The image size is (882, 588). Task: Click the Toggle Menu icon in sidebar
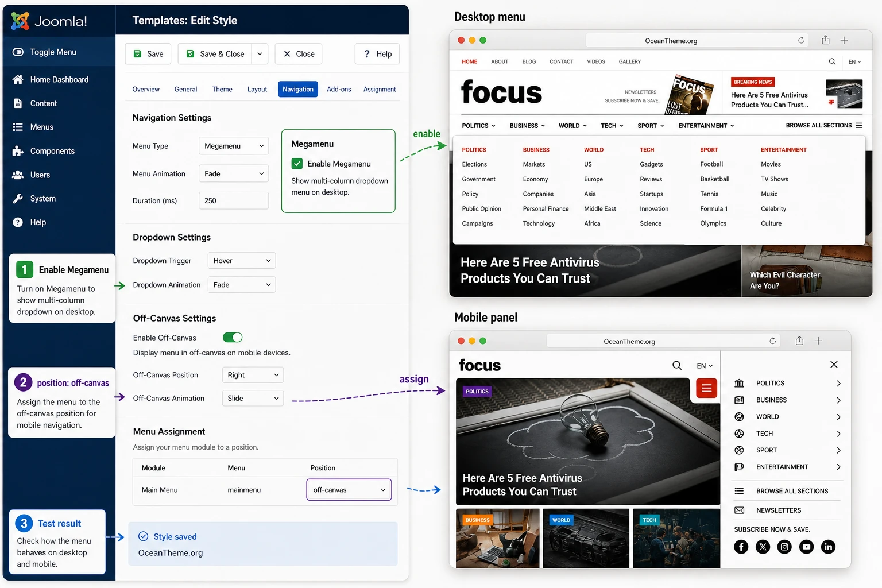[x=18, y=52]
